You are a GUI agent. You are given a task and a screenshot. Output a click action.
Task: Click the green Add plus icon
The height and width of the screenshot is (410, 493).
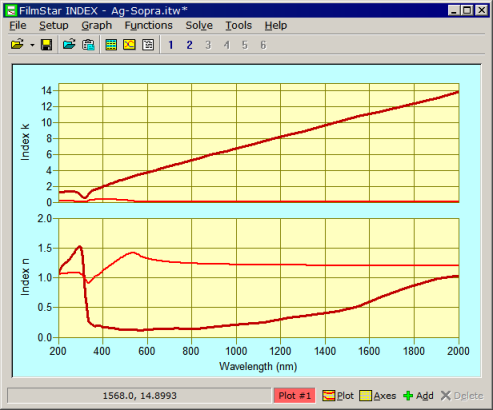tap(408, 396)
